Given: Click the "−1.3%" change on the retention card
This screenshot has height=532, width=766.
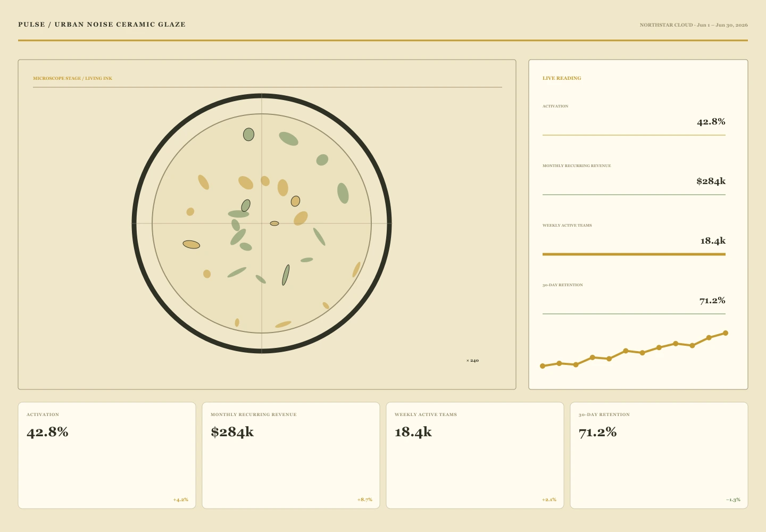Looking at the screenshot, I should coord(733,500).
